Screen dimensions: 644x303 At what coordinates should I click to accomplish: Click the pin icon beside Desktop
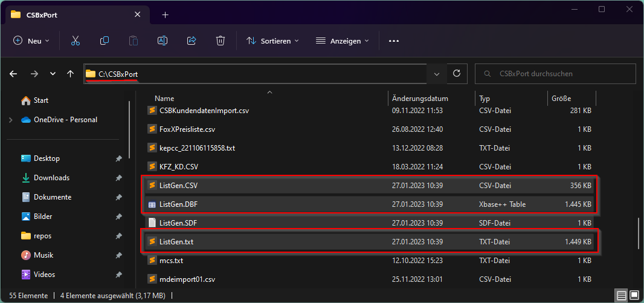pyautogui.click(x=118, y=158)
